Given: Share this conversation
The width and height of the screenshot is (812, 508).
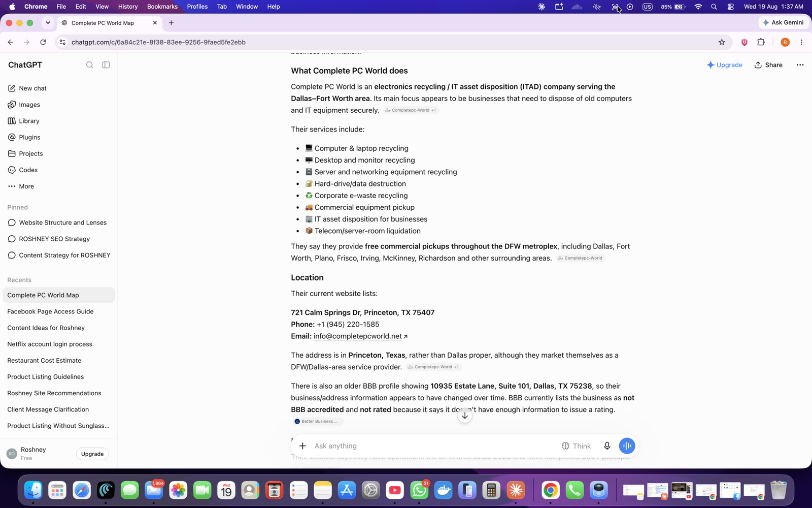Looking at the screenshot, I should [x=768, y=65].
